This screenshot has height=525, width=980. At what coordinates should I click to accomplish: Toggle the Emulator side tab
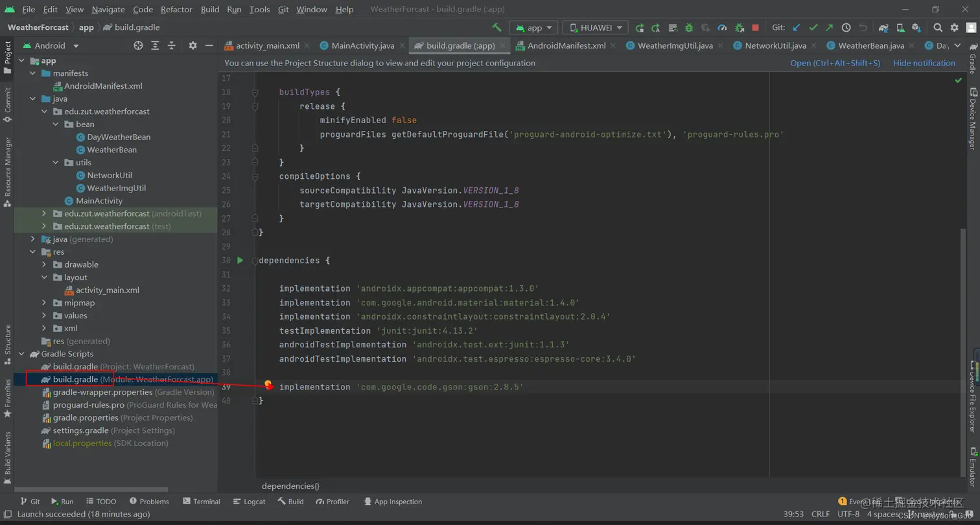coord(972,468)
